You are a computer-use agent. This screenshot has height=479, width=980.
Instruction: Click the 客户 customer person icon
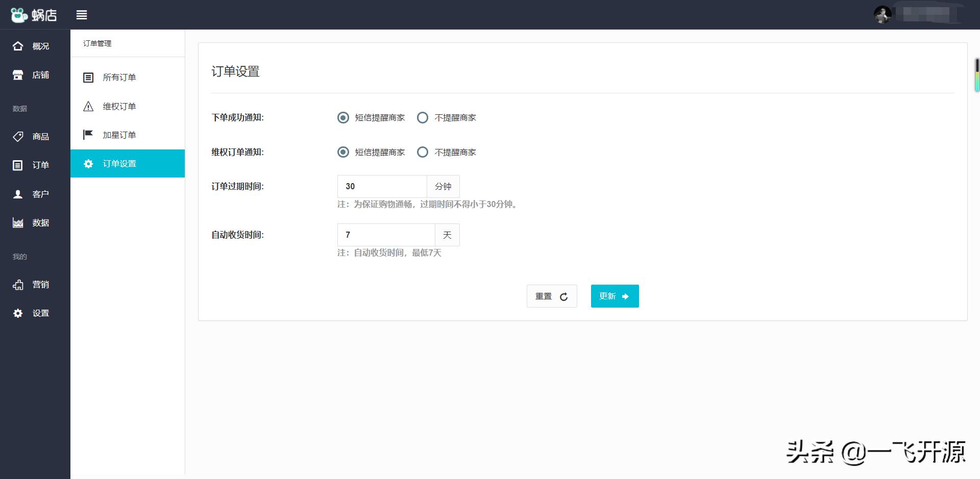[x=18, y=194]
